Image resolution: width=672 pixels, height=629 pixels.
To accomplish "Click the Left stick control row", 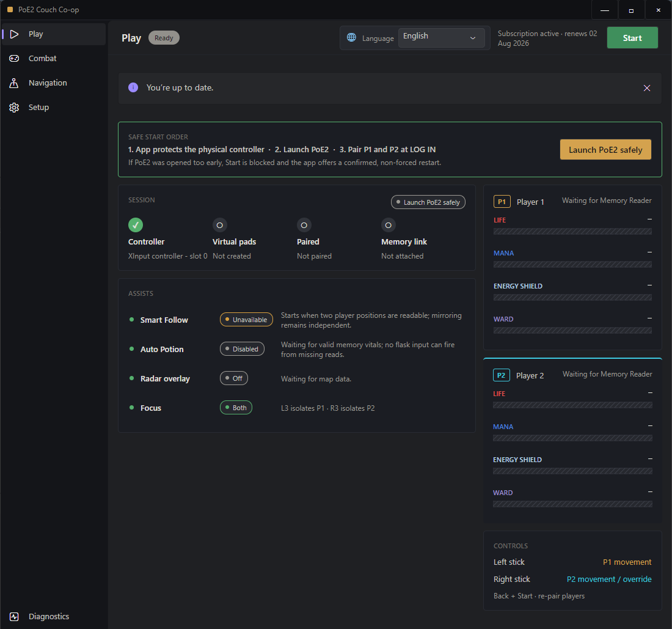I will pyautogui.click(x=572, y=562).
